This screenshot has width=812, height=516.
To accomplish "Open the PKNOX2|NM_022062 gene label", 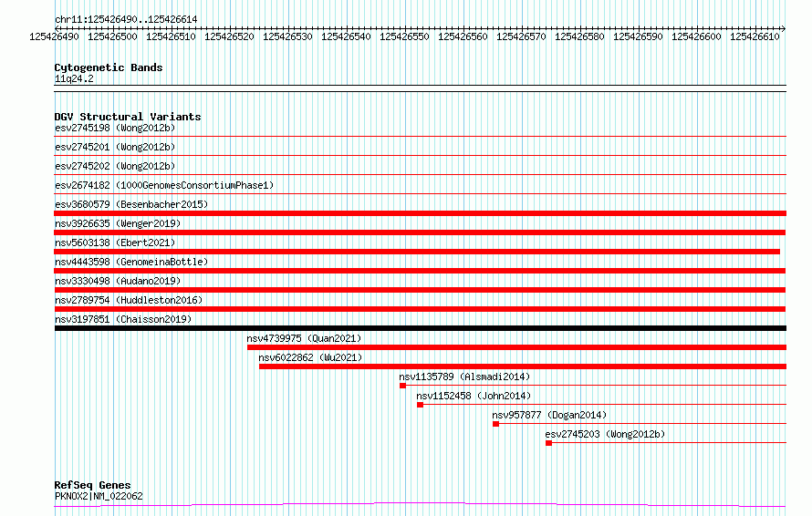I will (99, 496).
